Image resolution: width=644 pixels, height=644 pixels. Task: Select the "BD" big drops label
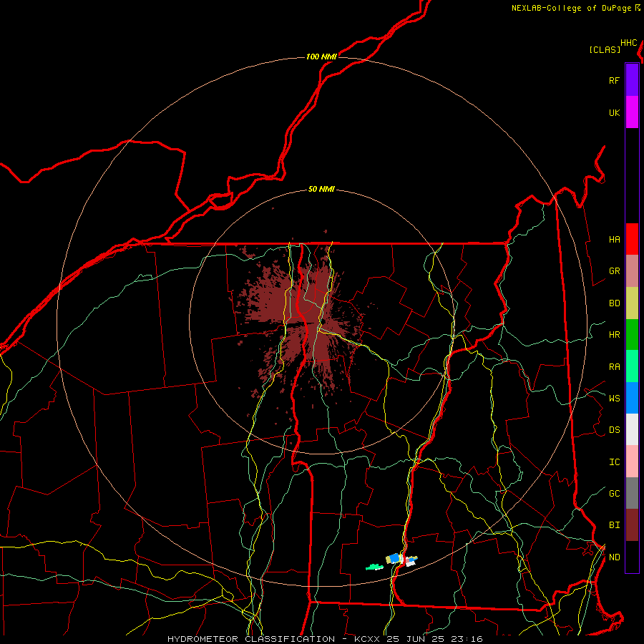pos(614,303)
